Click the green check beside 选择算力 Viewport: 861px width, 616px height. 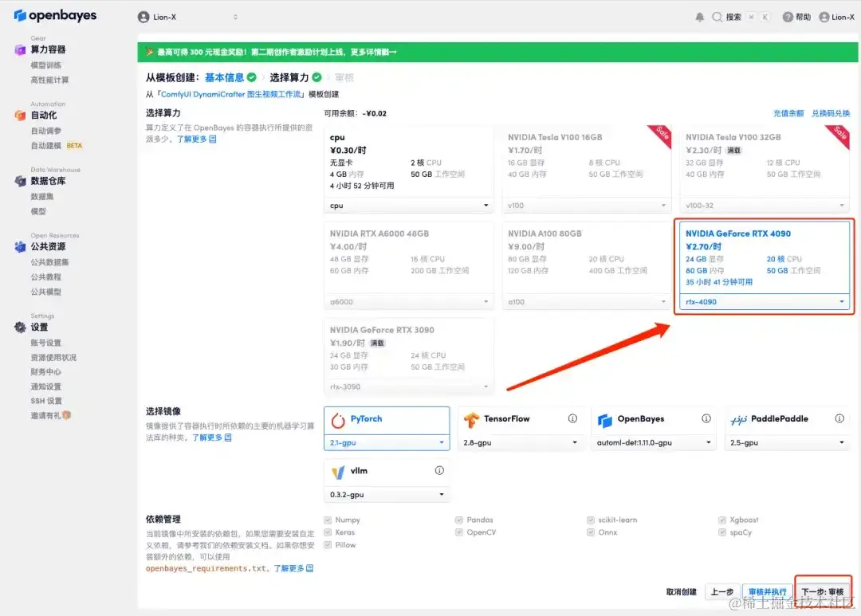pyautogui.click(x=316, y=77)
